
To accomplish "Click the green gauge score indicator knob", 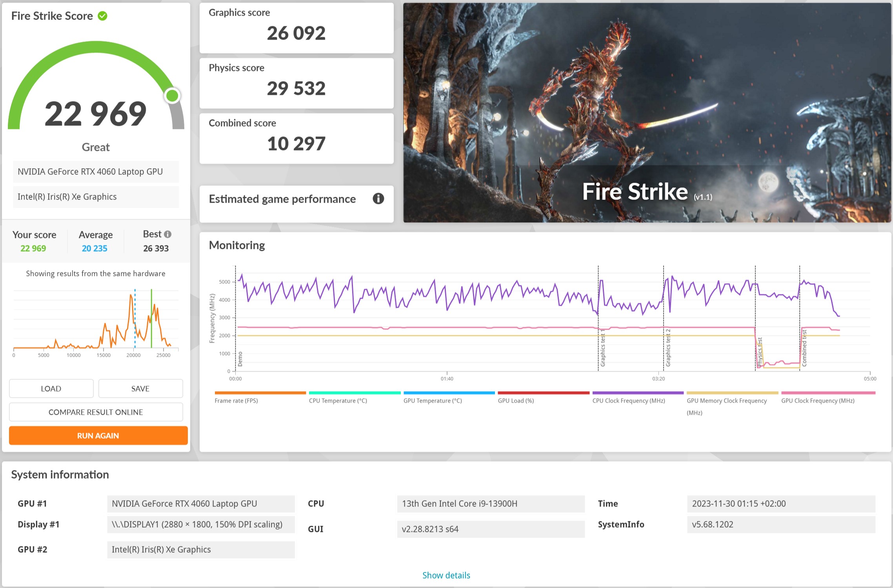I will coord(172,96).
